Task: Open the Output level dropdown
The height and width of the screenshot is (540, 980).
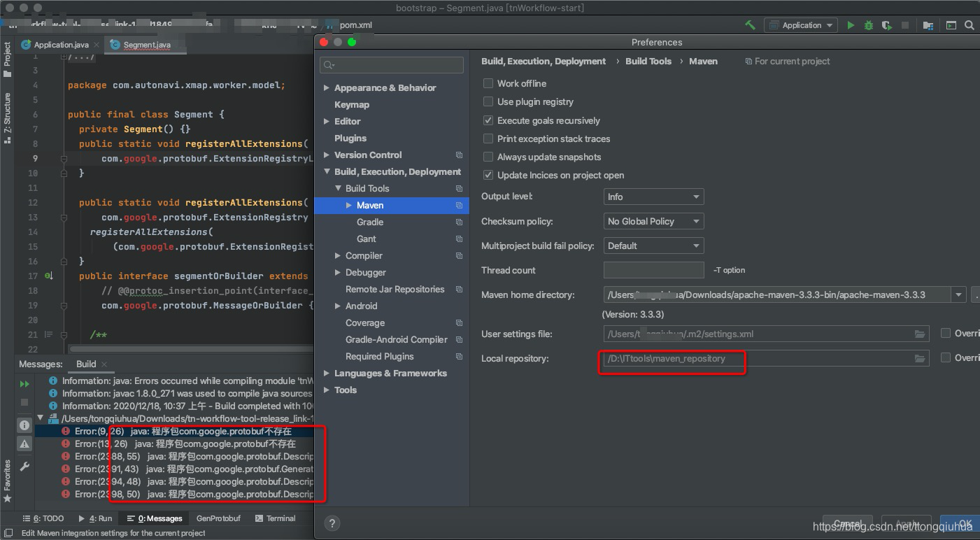Action: click(x=653, y=197)
